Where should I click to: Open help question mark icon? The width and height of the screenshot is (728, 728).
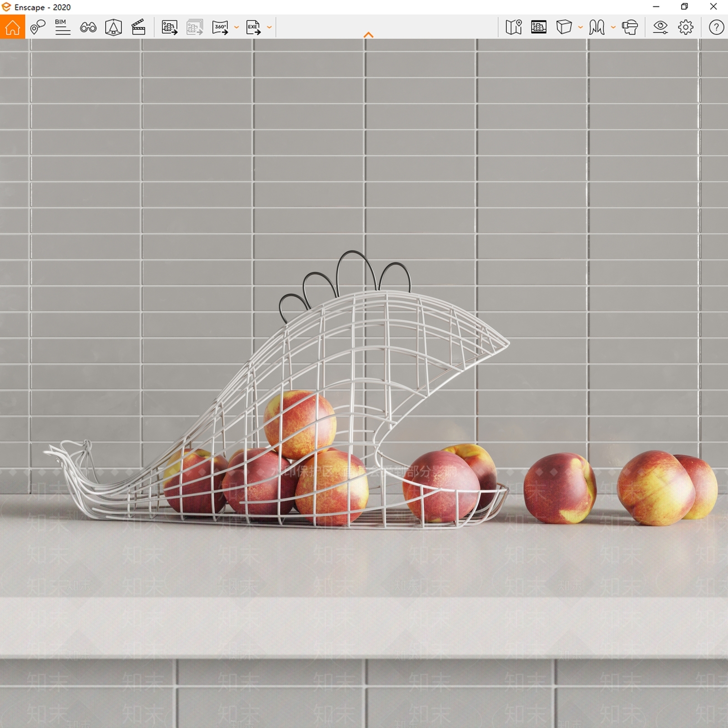pos(716,27)
